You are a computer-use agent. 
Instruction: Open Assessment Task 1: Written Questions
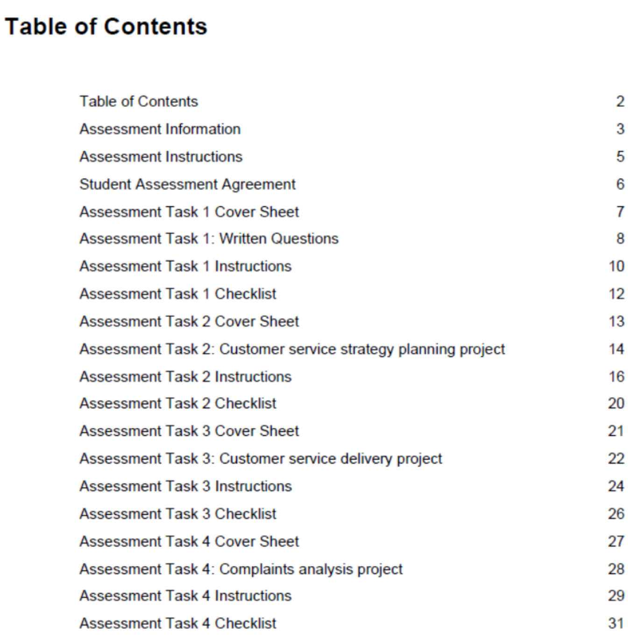(x=209, y=238)
